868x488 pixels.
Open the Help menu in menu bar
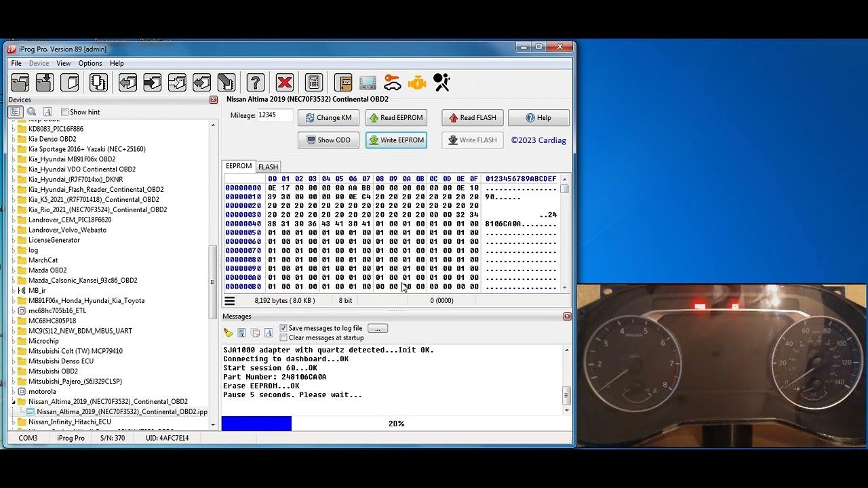click(x=117, y=64)
